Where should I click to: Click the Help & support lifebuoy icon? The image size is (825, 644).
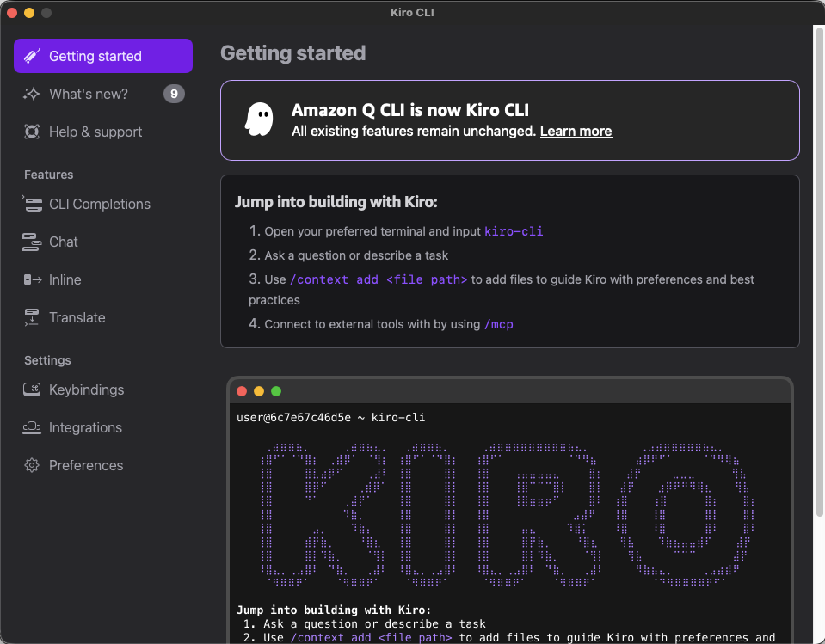tap(32, 132)
